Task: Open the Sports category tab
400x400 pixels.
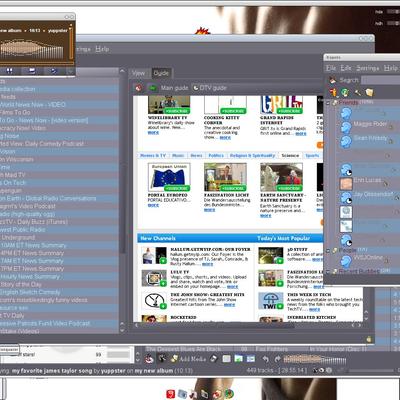Action: click(x=312, y=156)
